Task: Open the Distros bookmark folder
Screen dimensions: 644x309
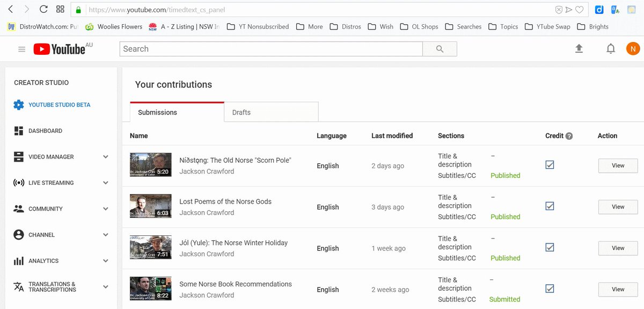Action: [346, 26]
